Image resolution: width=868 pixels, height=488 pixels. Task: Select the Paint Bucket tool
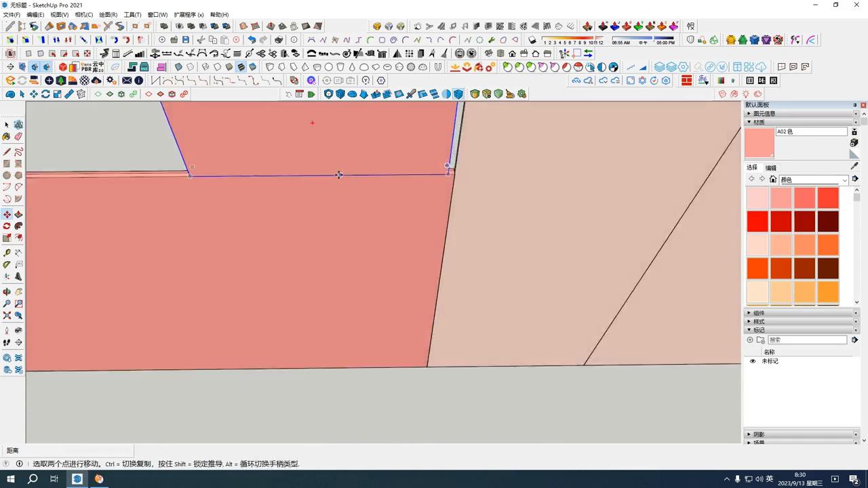point(7,136)
